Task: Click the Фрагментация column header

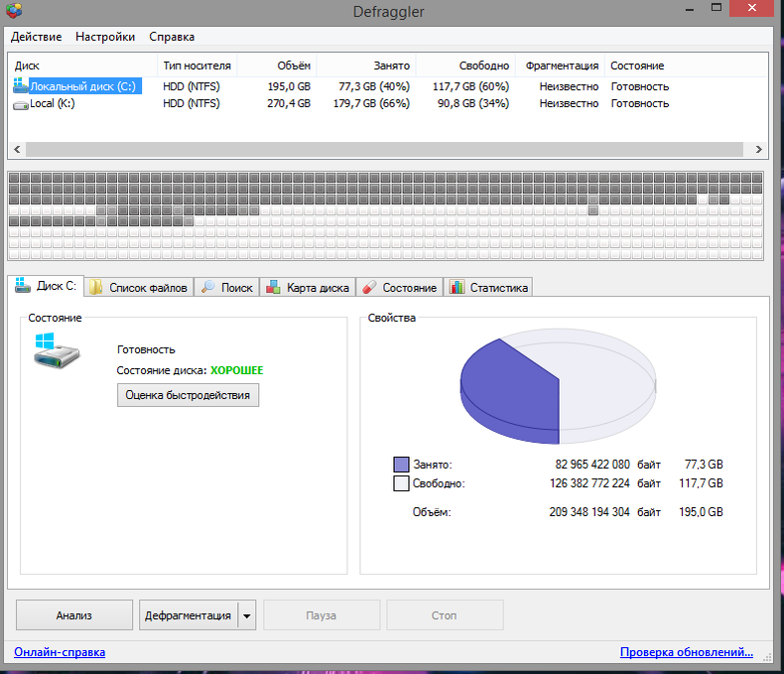Action: click(561, 66)
